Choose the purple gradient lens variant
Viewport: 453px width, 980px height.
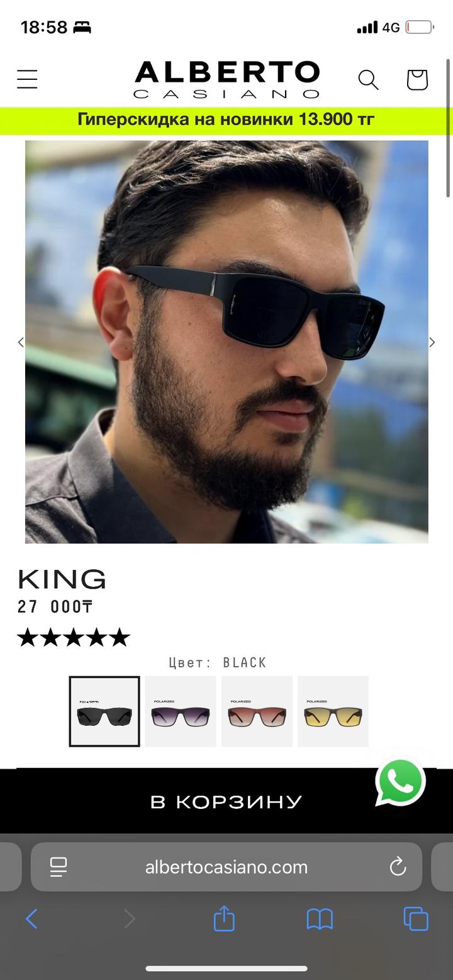coord(181,711)
